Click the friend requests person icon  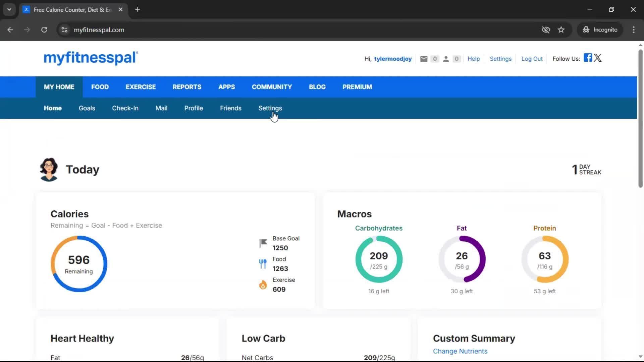pyautogui.click(x=446, y=59)
